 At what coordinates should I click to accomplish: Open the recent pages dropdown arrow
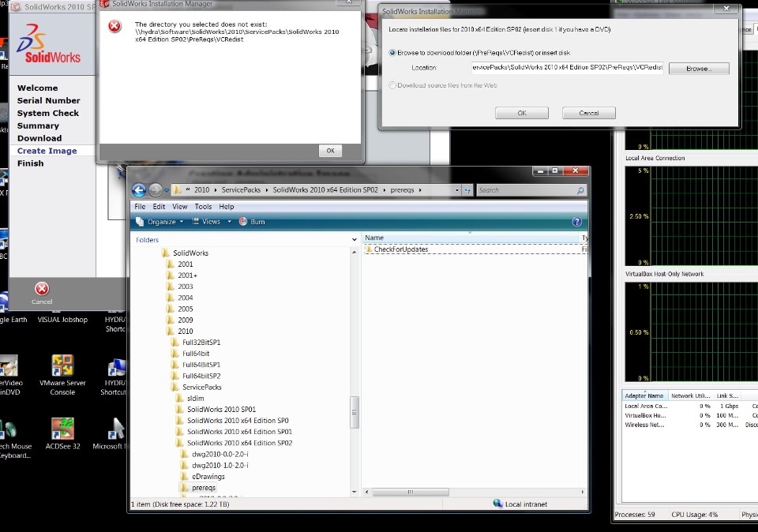[x=167, y=190]
